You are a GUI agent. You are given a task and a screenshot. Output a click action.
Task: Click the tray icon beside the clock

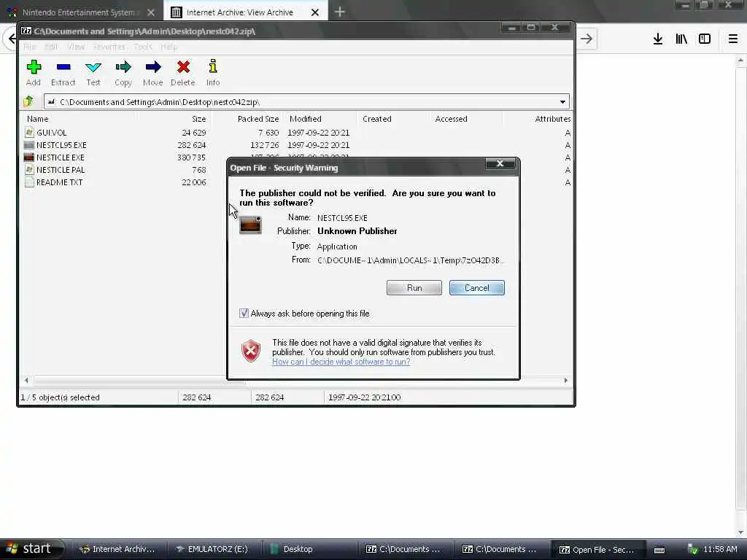[693, 550]
